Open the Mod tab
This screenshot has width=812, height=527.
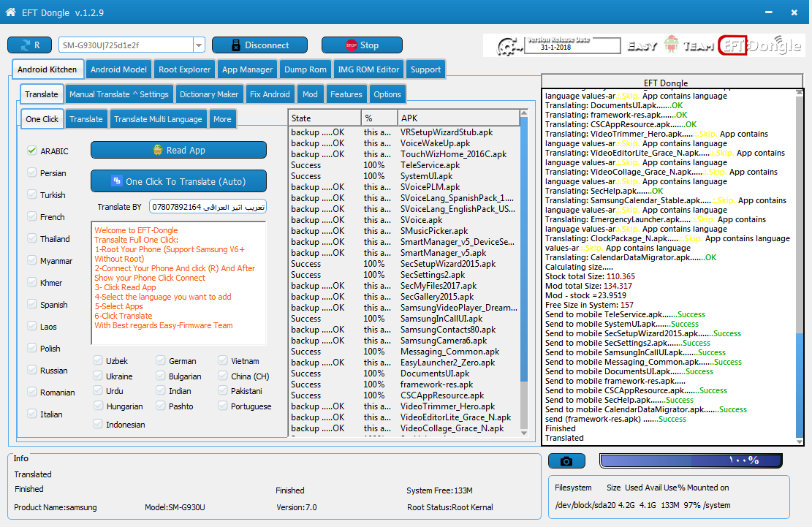point(310,94)
